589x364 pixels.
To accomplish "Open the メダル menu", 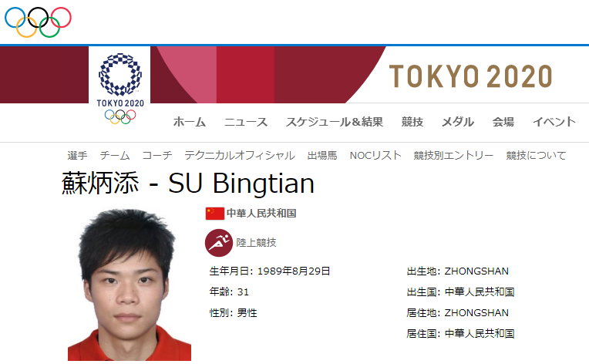I will click(457, 122).
